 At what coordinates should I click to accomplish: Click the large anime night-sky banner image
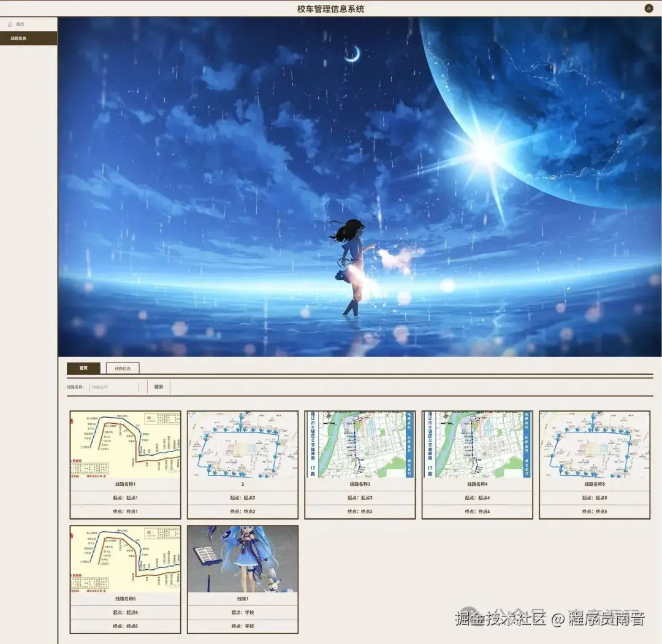click(x=360, y=186)
